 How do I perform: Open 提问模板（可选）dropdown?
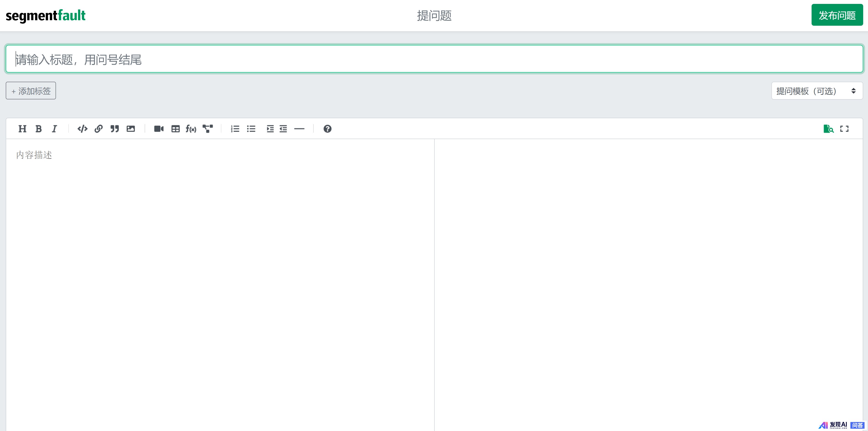coord(817,91)
